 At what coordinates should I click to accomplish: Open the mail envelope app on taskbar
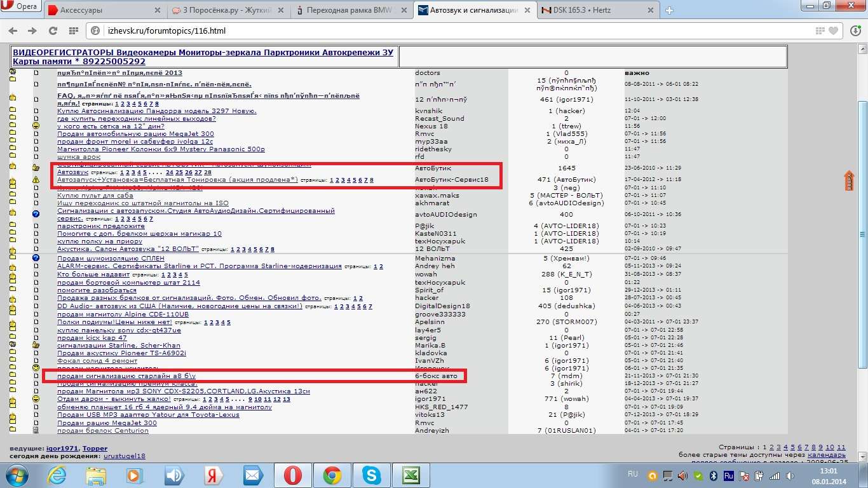pyautogui.click(x=253, y=475)
